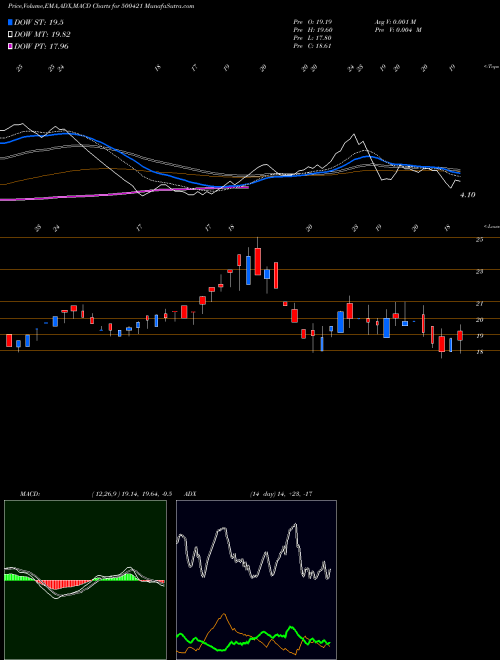
Task: Click the blue DOW ST legend swatch
Action: pyautogui.click(x=10, y=22)
